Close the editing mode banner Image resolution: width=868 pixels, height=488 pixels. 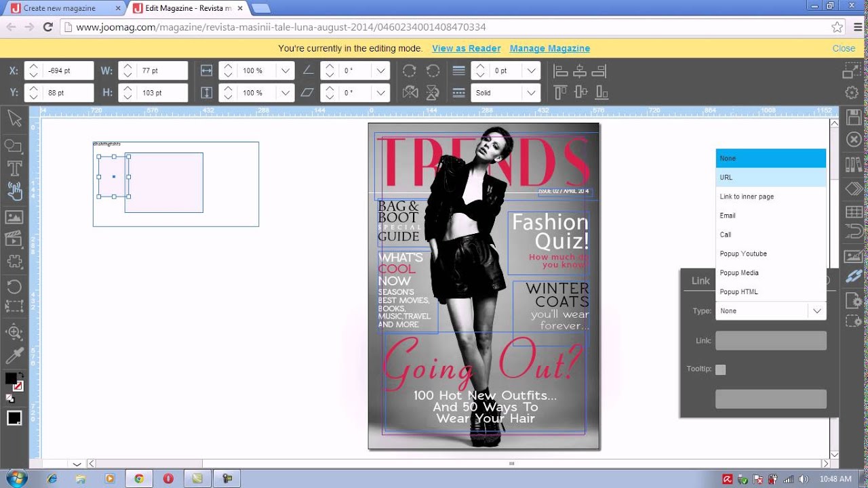point(844,49)
